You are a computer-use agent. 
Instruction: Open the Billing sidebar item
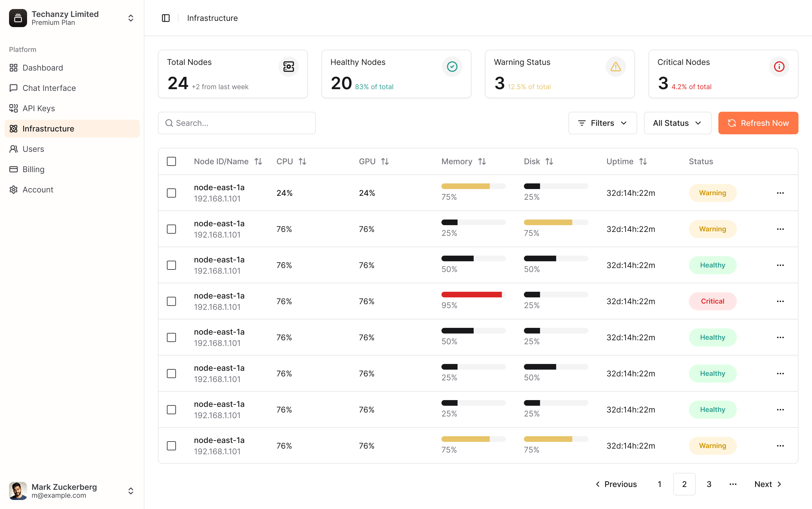(x=33, y=169)
